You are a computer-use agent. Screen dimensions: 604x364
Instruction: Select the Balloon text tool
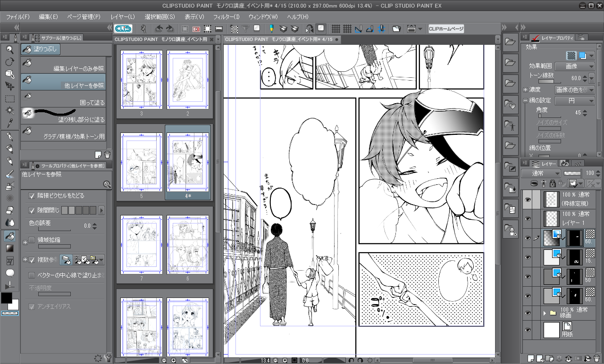click(x=9, y=273)
